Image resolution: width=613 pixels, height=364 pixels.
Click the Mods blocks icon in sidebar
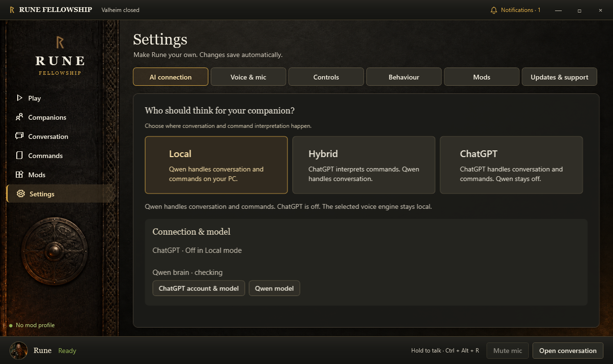19,174
